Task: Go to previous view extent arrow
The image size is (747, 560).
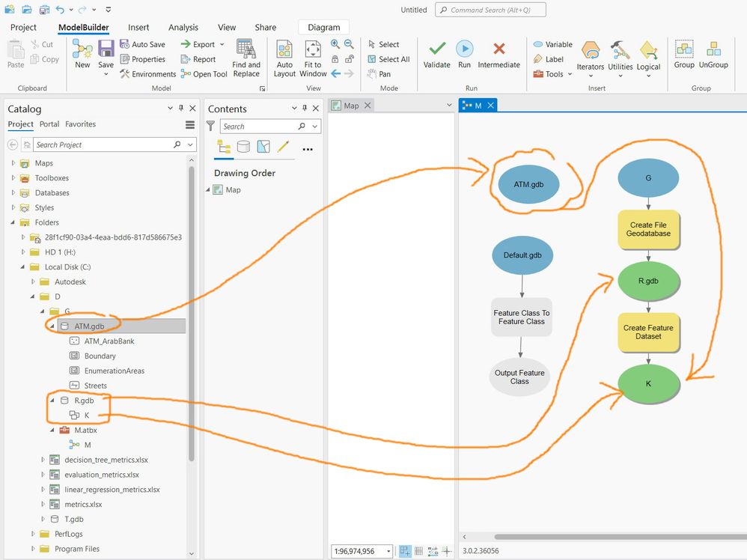Action: (x=335, y=73)
